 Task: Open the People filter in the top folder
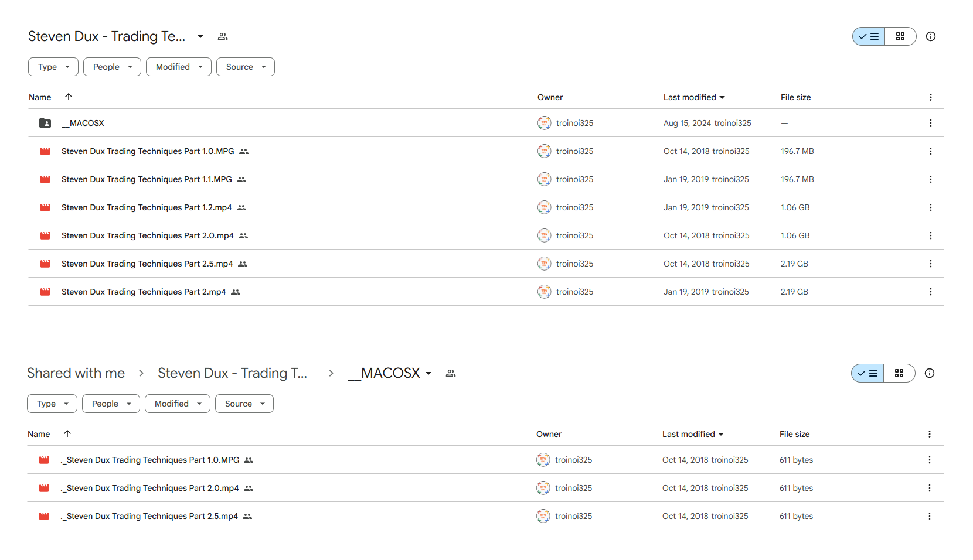112,67
